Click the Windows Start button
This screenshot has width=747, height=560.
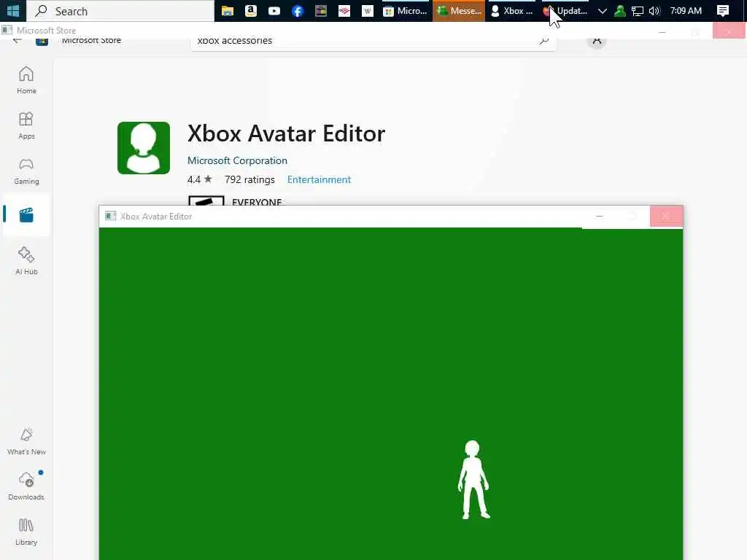(13, 11)
